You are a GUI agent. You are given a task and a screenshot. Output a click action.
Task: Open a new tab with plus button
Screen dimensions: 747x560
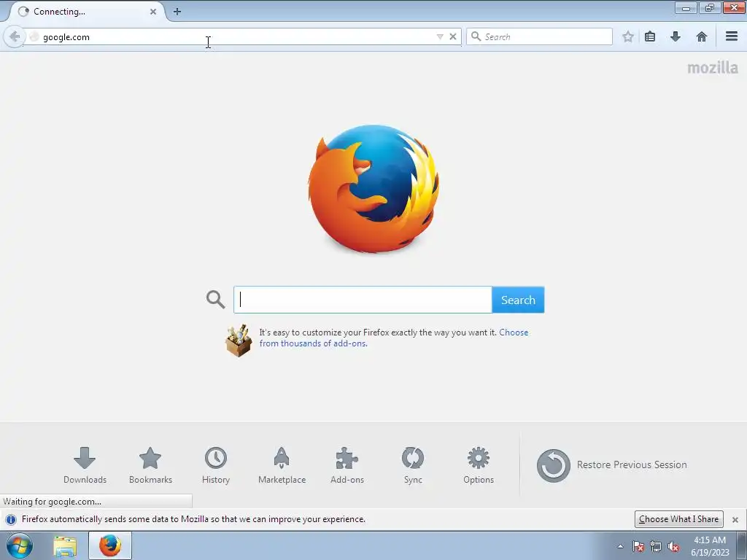pos(177,12)
